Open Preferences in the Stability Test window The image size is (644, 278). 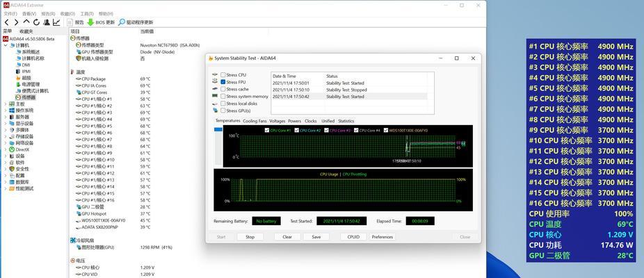[x=383, y=237]
